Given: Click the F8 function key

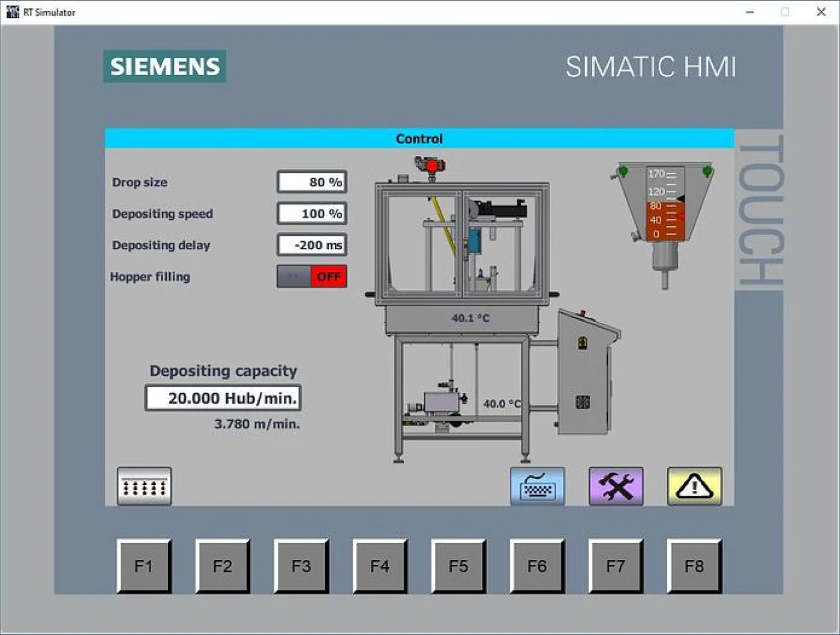Looking at the screenshot, I should click(x=695, y=566).
